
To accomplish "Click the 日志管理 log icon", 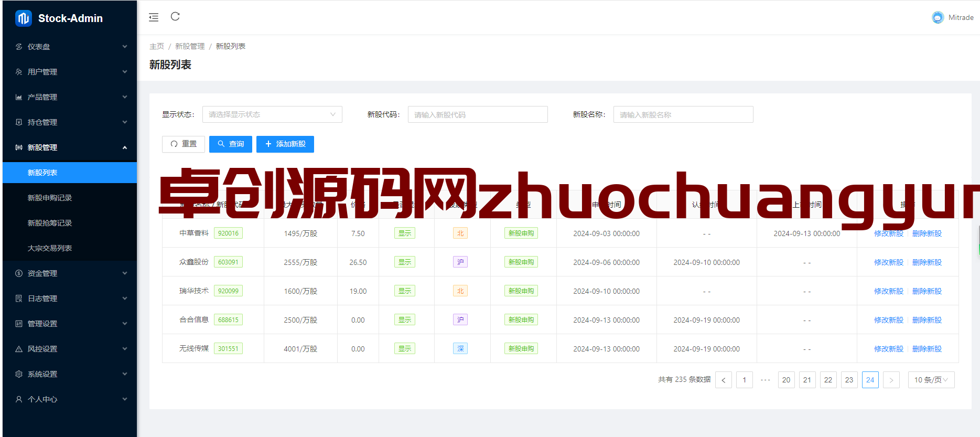I will [x=19, y=299].
